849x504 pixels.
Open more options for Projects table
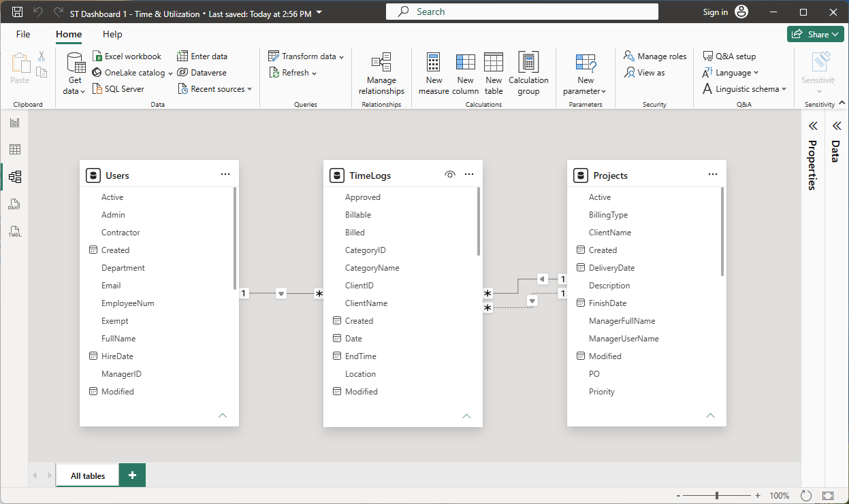pyautogui.click(x=713, y=175)
